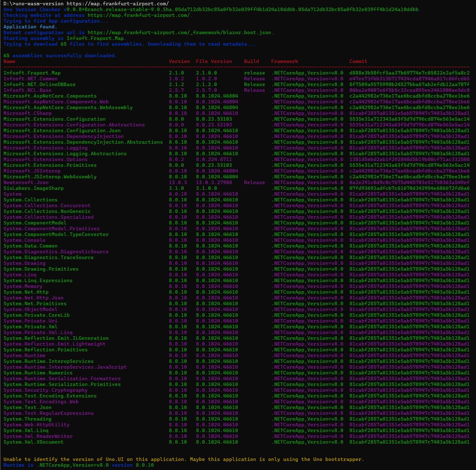476x470 pixels.
Task: Select the 'File Version' column header
Action: click(214, 61)
